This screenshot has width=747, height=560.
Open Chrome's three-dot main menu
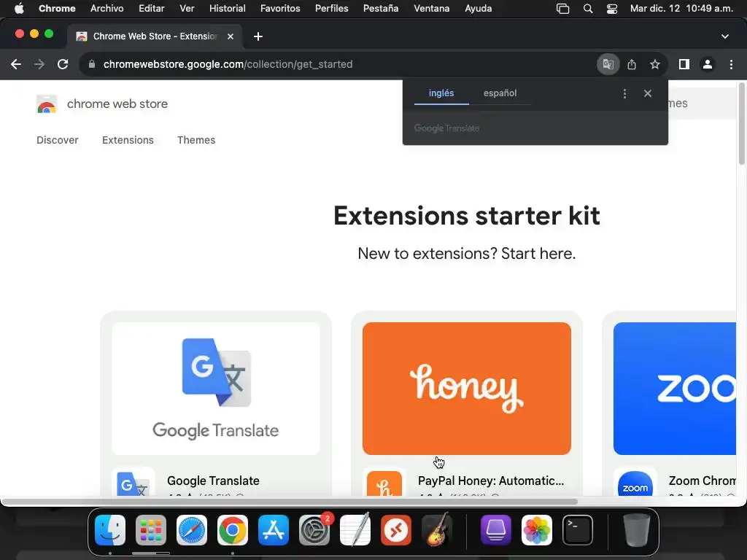point(731,64)
